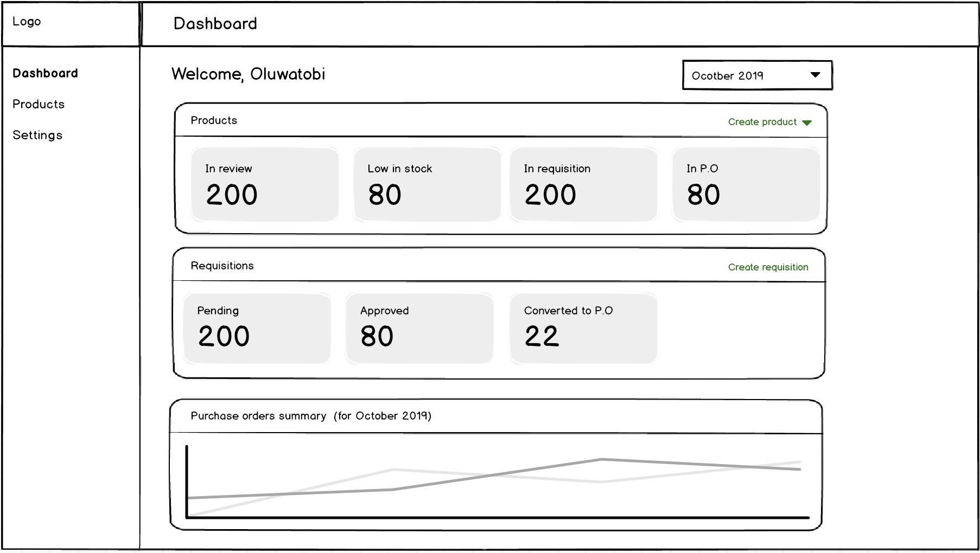Click the In requisition products card
The image size is (980, 553).
583,184
